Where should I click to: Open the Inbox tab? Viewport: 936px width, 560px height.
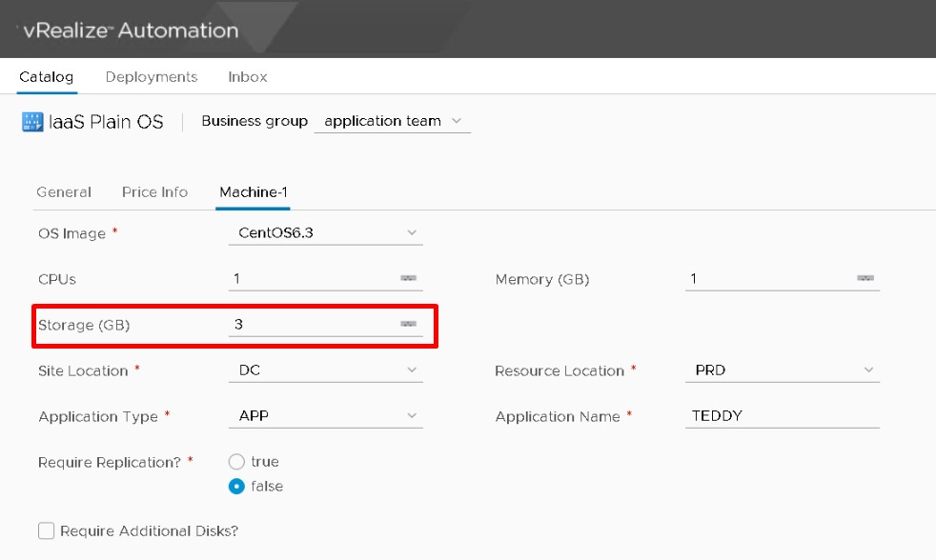pyautogui.click(x=248, y=77)
